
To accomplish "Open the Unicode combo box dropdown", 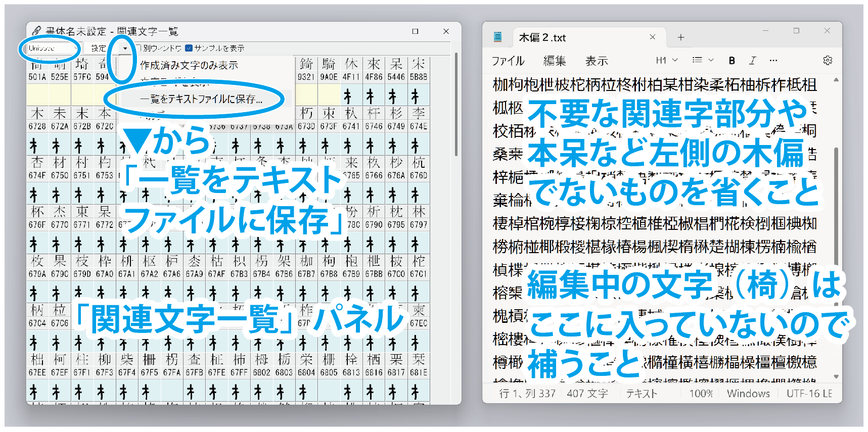I will [x=74, y=48].
